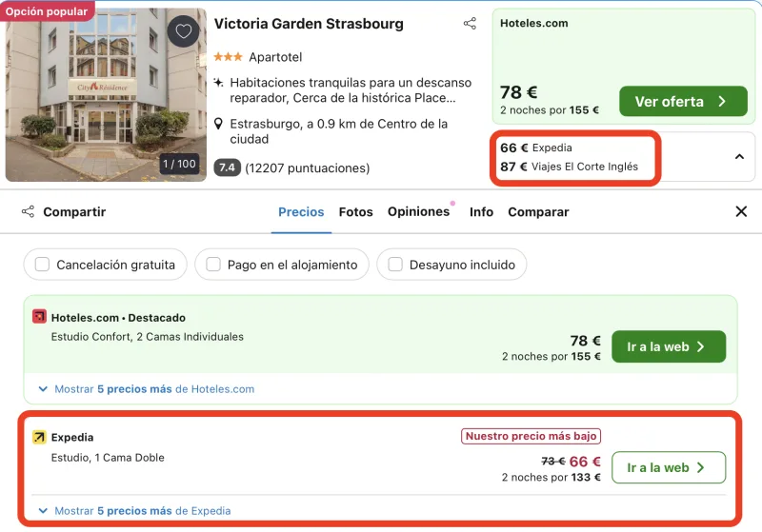Collapse the other prices chevron by Expedia
The height and width of the screenshot is (532, 762).
point(739,156)
